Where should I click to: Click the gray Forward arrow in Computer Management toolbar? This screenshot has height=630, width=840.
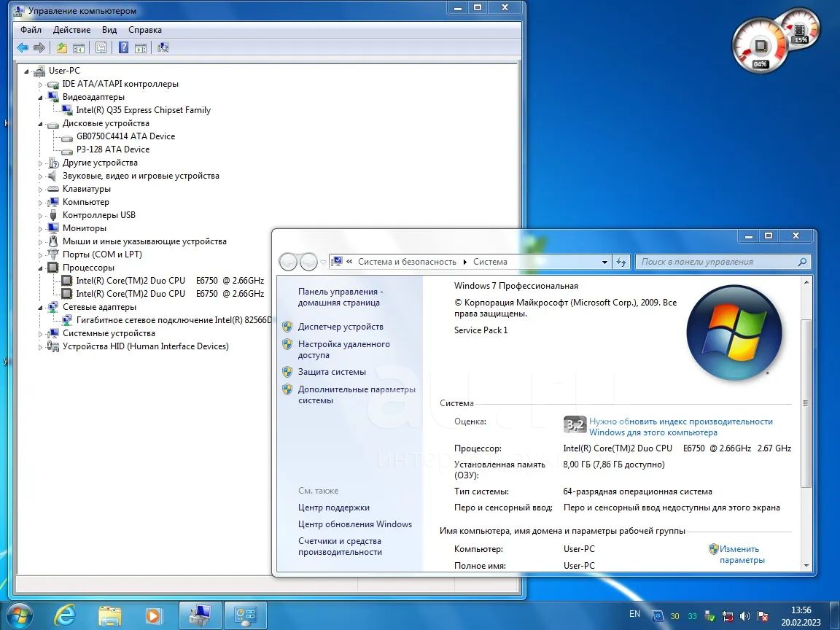(39, 47)
